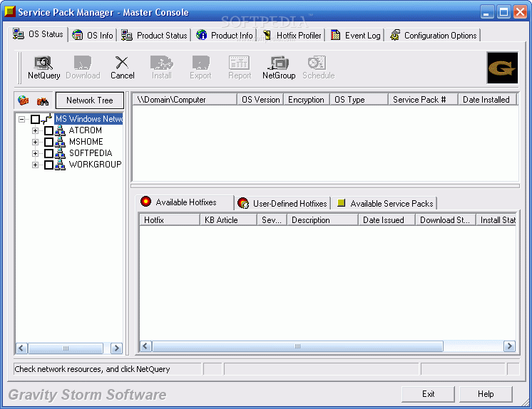The height and width of the screenshot is (409, 532).
Task: Check the MS Windows Network checkbox
Action: click(35, 119)
